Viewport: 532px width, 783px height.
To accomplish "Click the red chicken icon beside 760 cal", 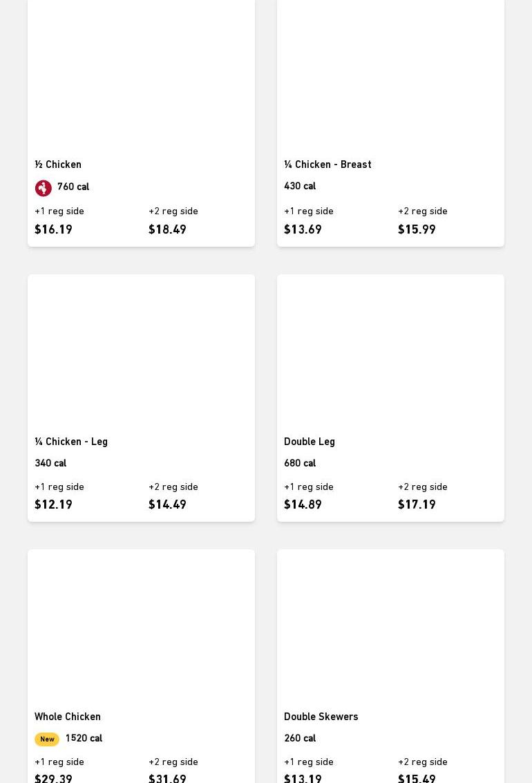I will click(44, 188).
